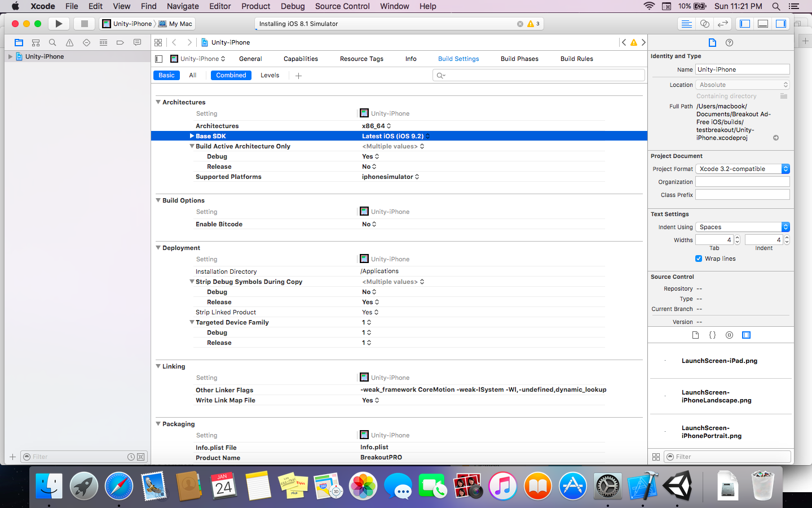812x508 pixels.
Task: Increment the Tab width stepper
Action: 737,238
